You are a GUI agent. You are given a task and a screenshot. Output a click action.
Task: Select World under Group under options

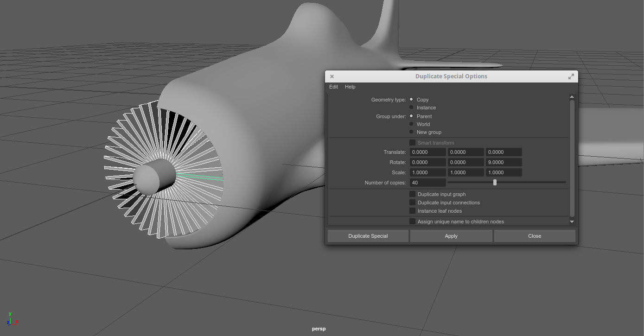coord(411,124)
